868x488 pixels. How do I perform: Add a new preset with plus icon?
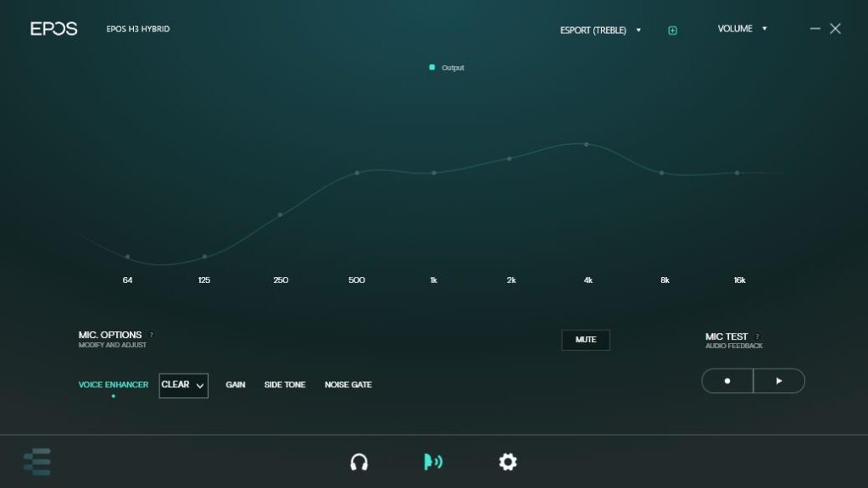tap(672, 30)
